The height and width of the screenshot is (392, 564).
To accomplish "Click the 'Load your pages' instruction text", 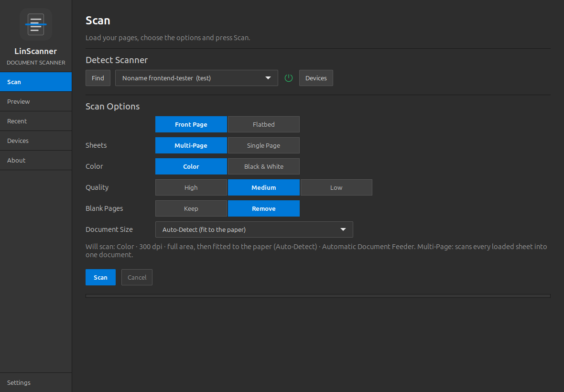I will [168, 38].
